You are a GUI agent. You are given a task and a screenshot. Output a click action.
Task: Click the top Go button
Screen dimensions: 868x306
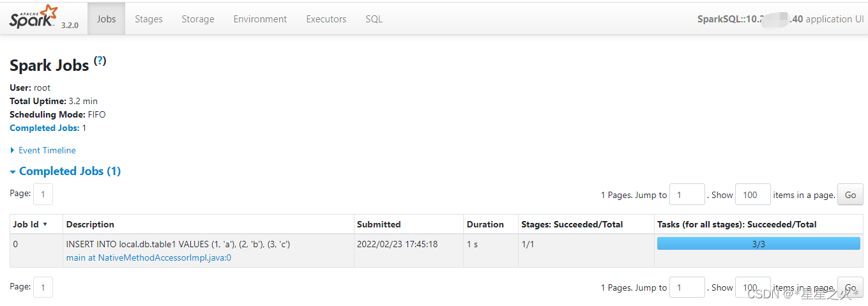850,195
